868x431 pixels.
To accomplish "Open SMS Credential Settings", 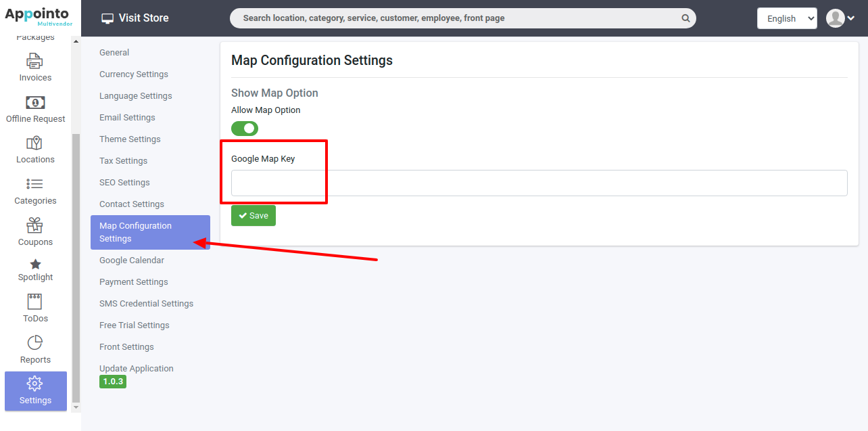I will pos(146,304).
